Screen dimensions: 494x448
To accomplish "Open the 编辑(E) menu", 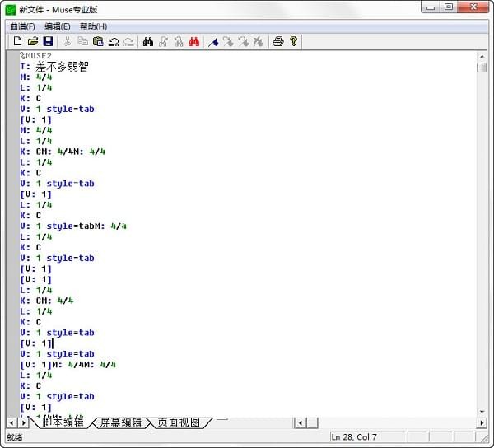I will (x=57, y=26).
